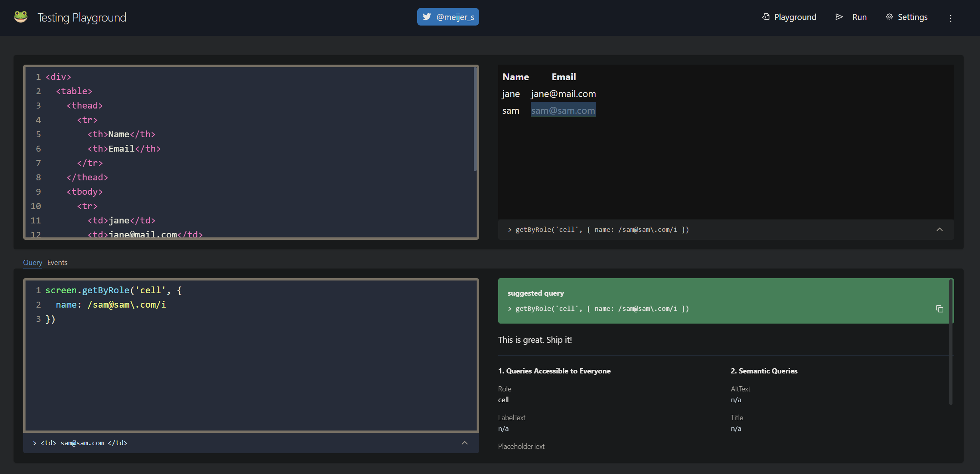
Task: Collapse the td result chevron below editor
Action: point(464,443)
